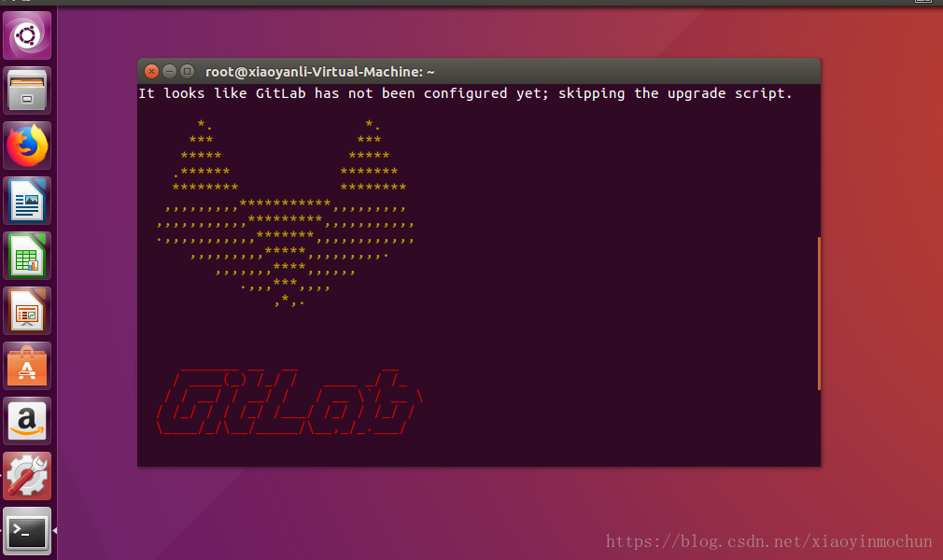Close the root terminal window

151,72
